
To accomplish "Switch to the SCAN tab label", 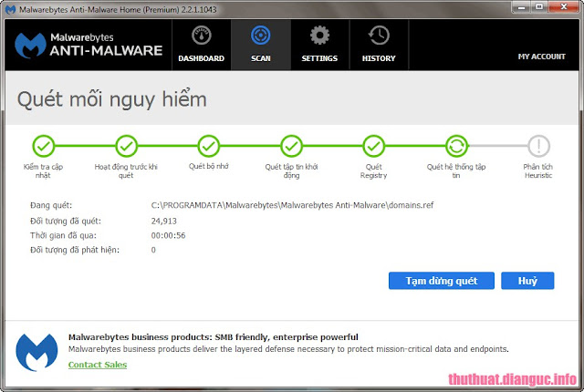I will tap(261, 58).
